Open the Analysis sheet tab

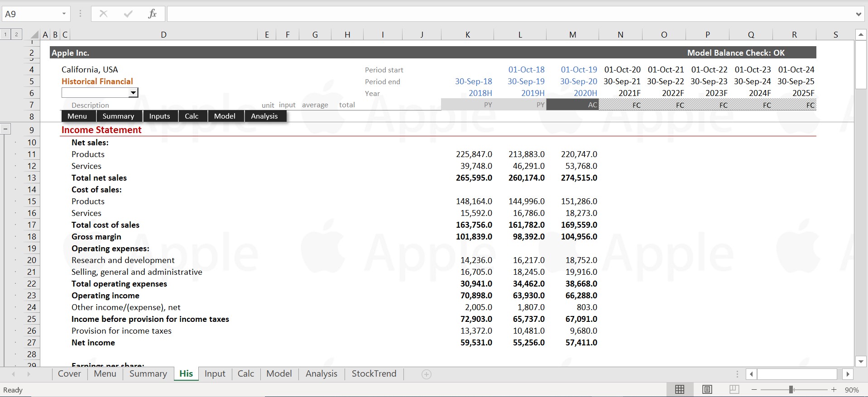321,374
